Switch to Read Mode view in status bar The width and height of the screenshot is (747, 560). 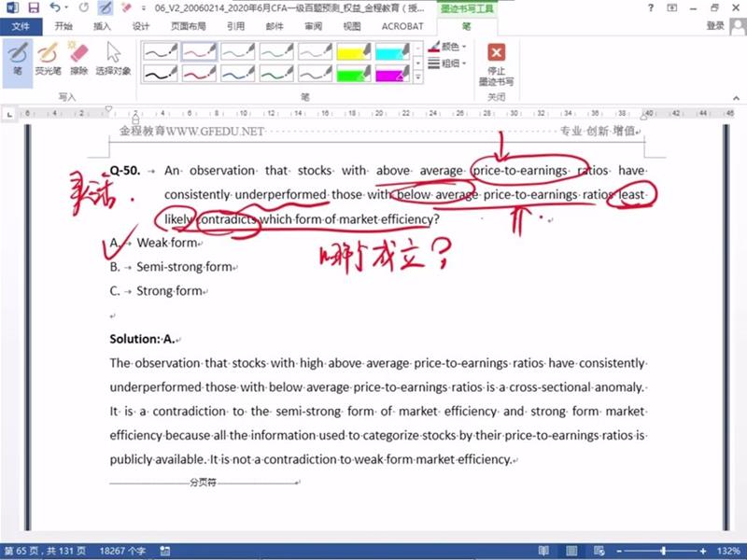pos(543,551)
